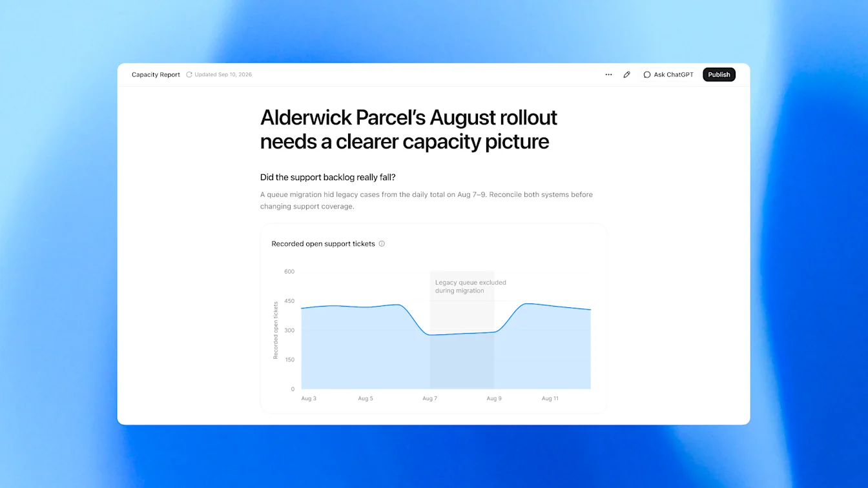868x488 pixels.
Task: Click the pencil edit icon
Action: [x=626, y=75]
